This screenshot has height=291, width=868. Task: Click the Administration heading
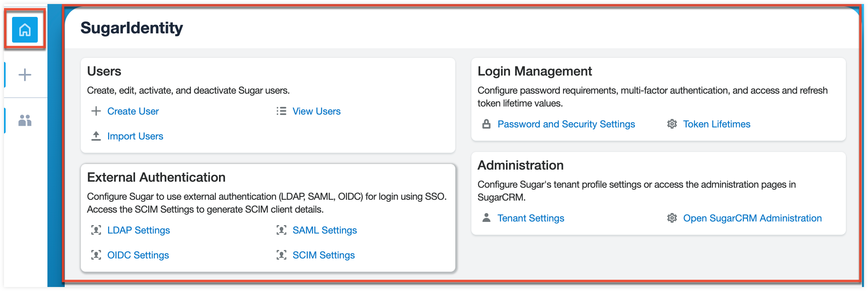coord(520,165)
